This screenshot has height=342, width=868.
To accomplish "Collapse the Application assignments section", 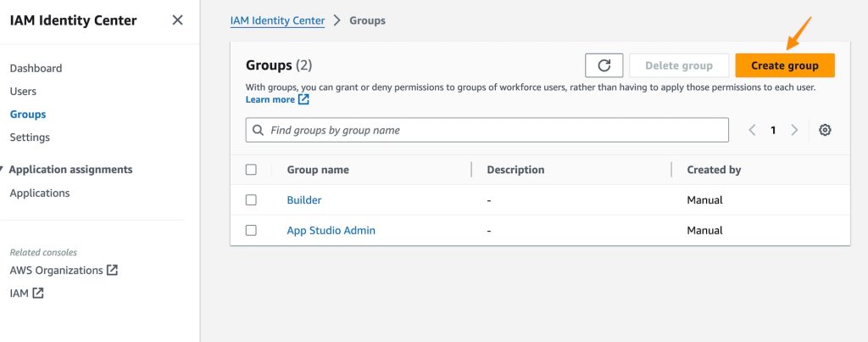I will click(x=3, y=170).
